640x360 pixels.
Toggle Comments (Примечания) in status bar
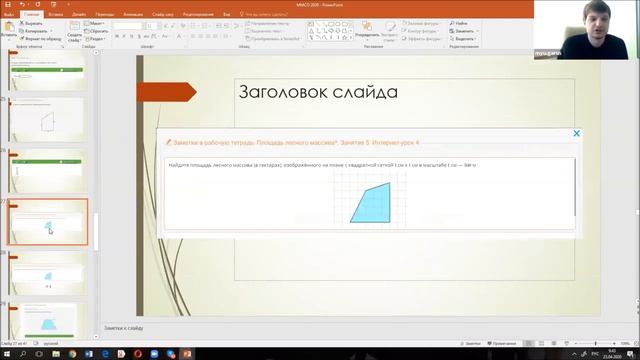click(x=502, y=344)
